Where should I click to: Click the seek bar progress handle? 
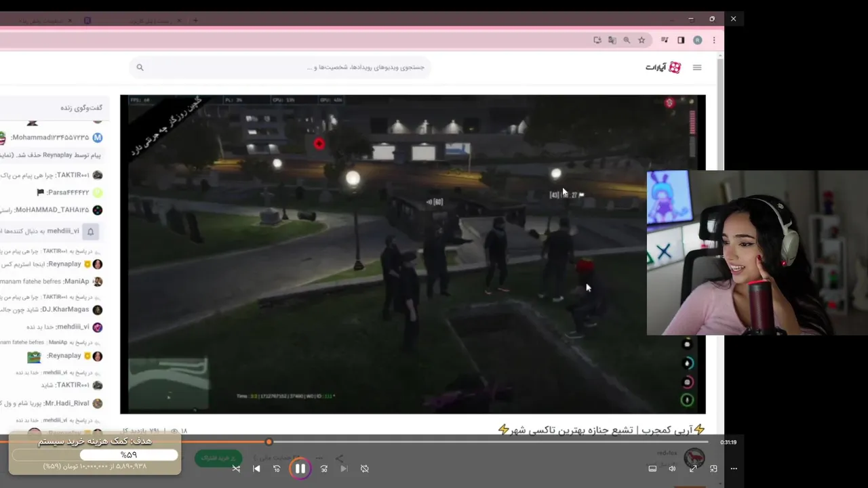(x=269, y=442)
